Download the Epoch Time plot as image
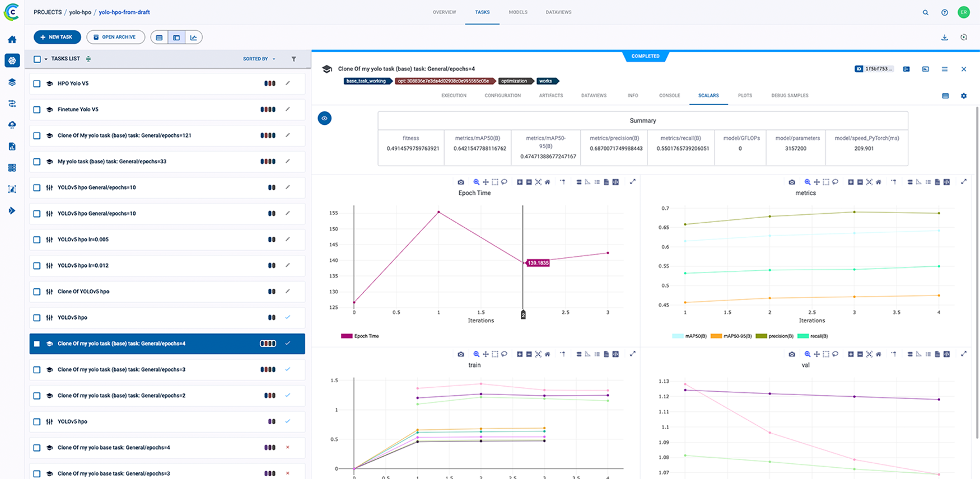The image size is (980, 479). (461, 182)
